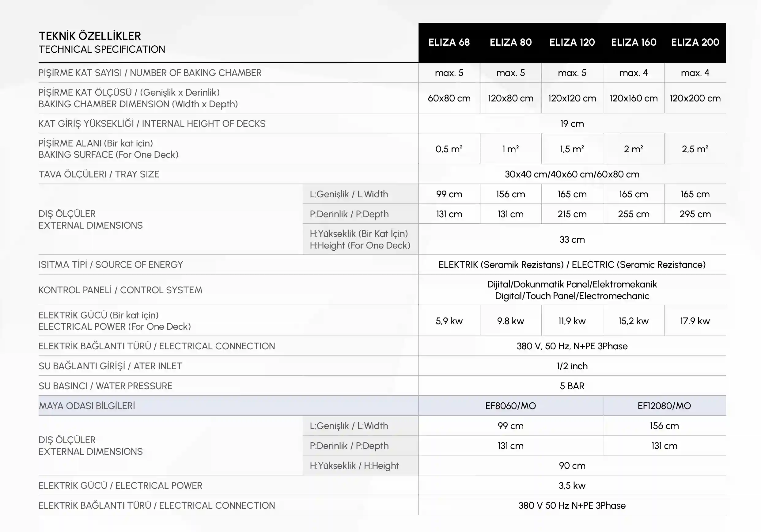Click the ELIZA 68 column header

click(x=449, y=42)
